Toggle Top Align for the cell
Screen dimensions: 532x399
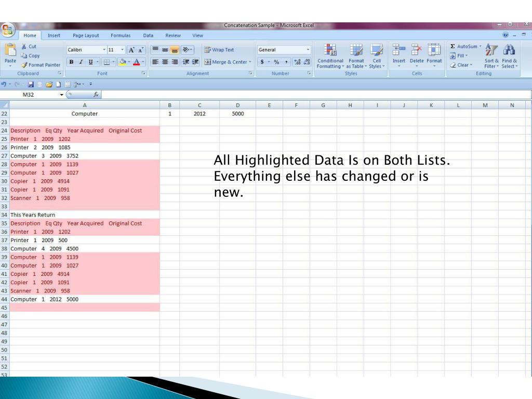pyautogui.click(x=155, y=50)
